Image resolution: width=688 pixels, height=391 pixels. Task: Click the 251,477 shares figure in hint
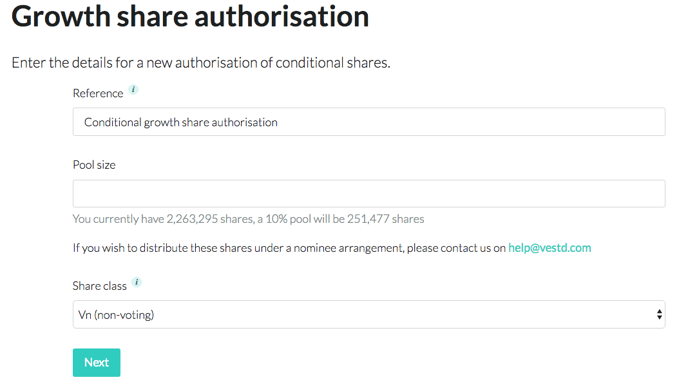click(x=386, y=219)
